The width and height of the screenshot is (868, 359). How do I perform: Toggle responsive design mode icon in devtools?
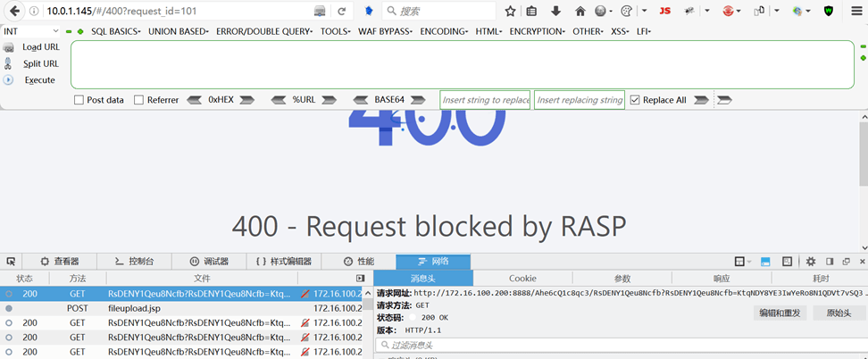[x=787, y=262]
